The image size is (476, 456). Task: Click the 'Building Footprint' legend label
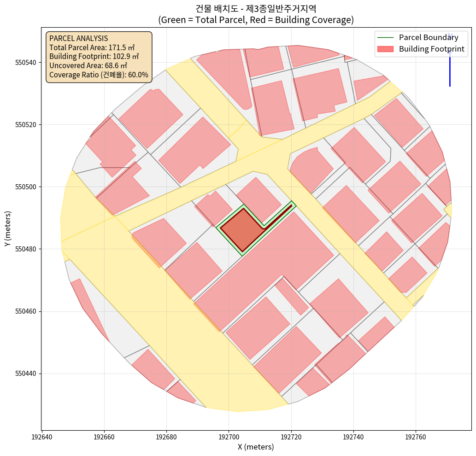[x=431, y=49]
